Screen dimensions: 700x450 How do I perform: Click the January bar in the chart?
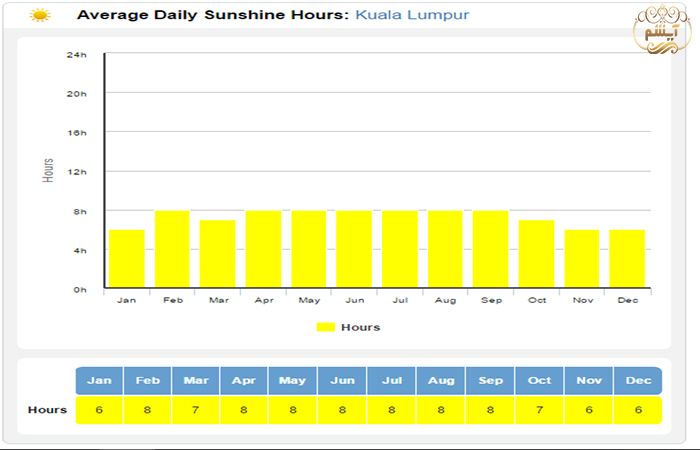click(x=127, y=259)
